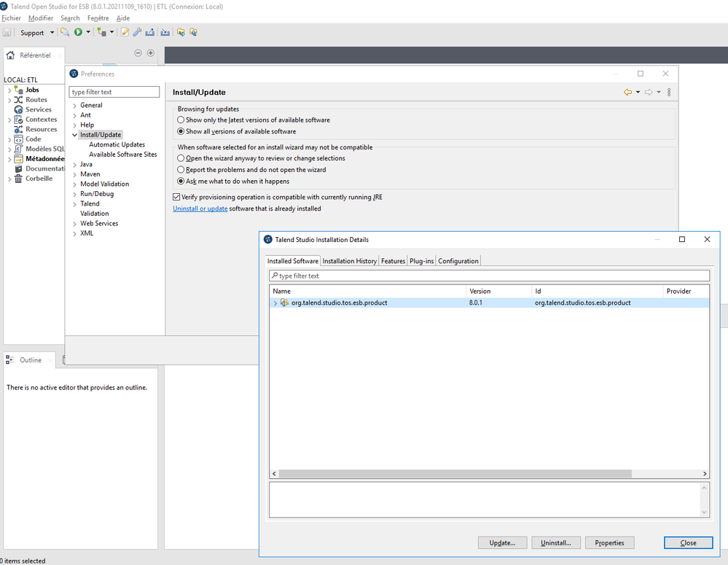Screen dimensions: 728x565
Task: Follow the 'Uninstall or update' link
Action: (200, 209)
